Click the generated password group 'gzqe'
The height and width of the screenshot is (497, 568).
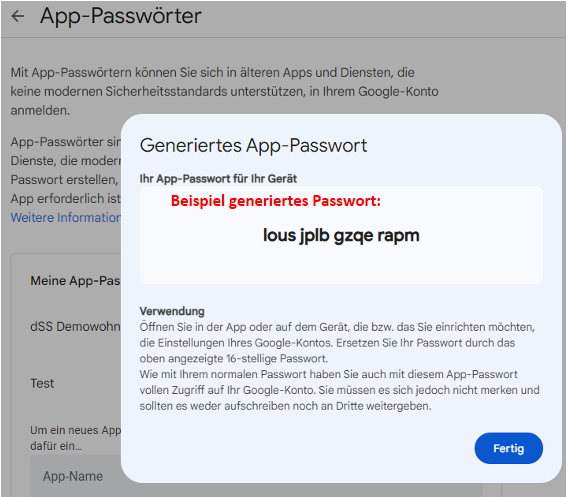click(353, 237)
